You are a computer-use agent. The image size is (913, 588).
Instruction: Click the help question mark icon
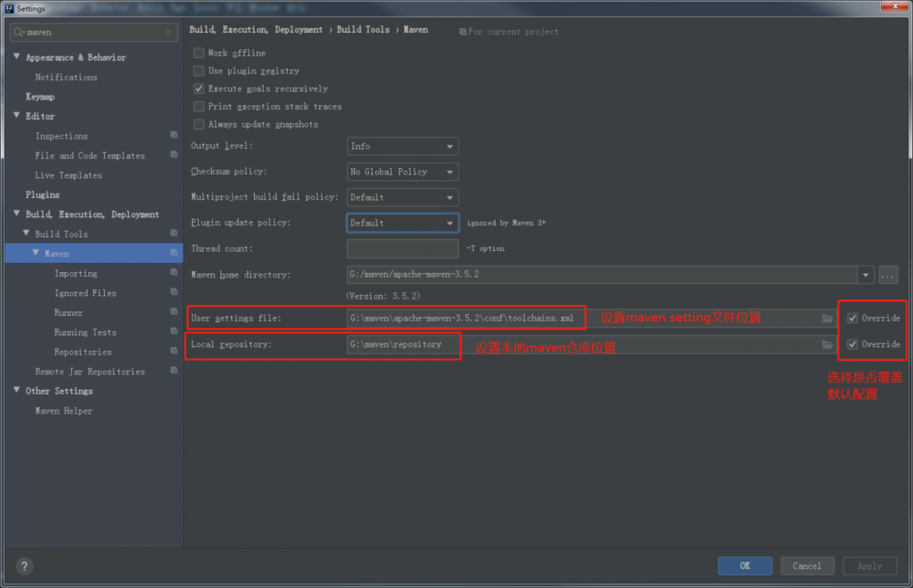[25, 566]
